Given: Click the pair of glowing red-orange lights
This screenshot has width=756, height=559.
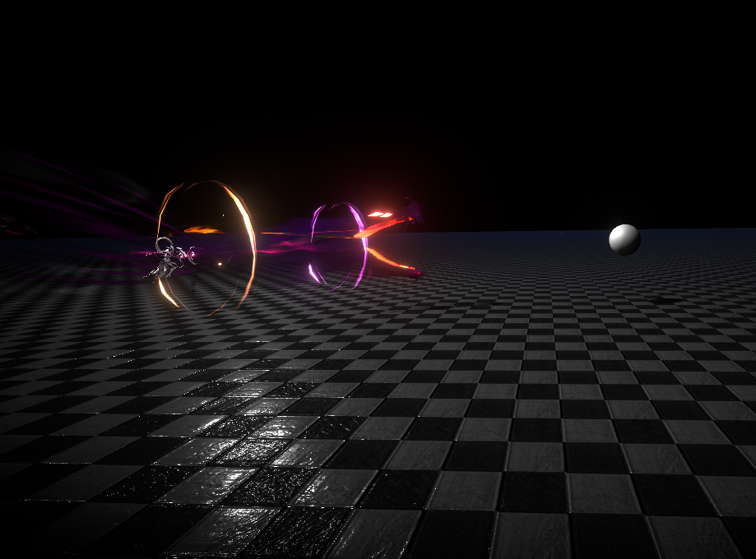Looking at the screenshot, I should tap(379, 215).
